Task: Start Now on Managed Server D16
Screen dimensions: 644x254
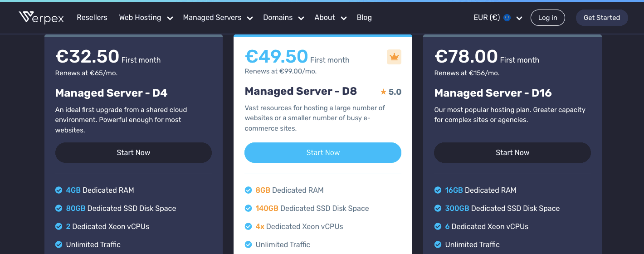Action: pos(512,152)
